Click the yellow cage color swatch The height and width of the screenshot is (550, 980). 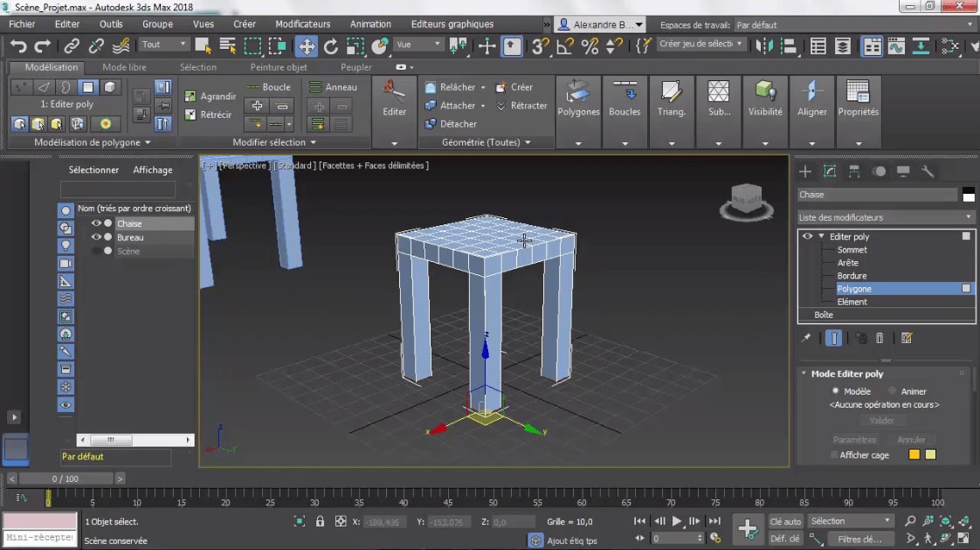click(x=914, y=455)
